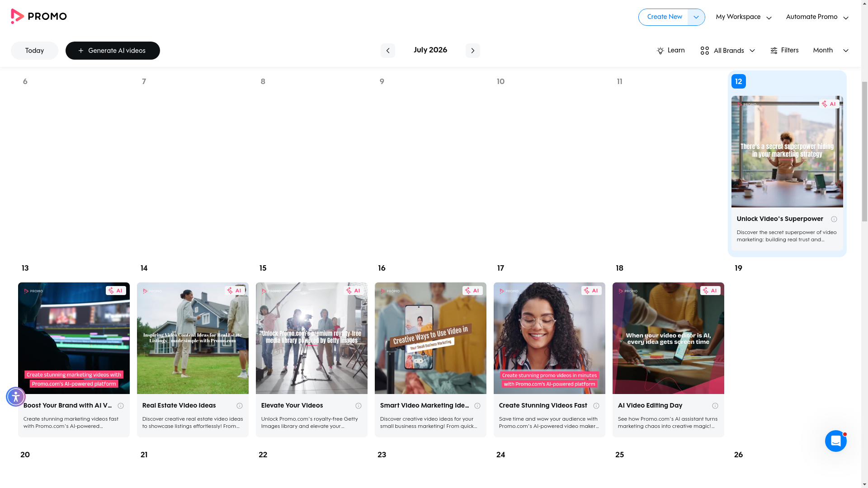Image resolution: width=868 pixels, height=488 pixels.
Task: Click the Promo logo
Action: click(x=38, y=16)
